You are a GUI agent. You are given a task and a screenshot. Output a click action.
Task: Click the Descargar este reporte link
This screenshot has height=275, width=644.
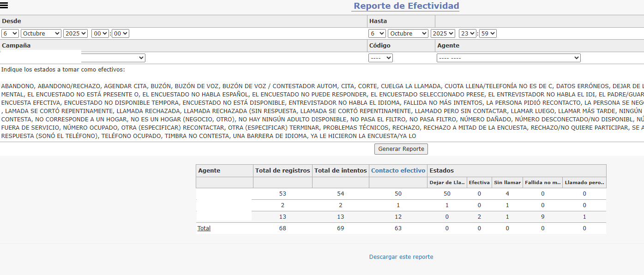[x=401, y=257]
